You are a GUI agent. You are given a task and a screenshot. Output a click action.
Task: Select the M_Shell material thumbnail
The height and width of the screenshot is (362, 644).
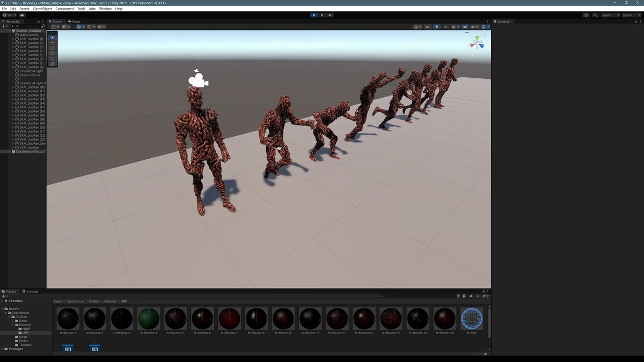(472, 319)
